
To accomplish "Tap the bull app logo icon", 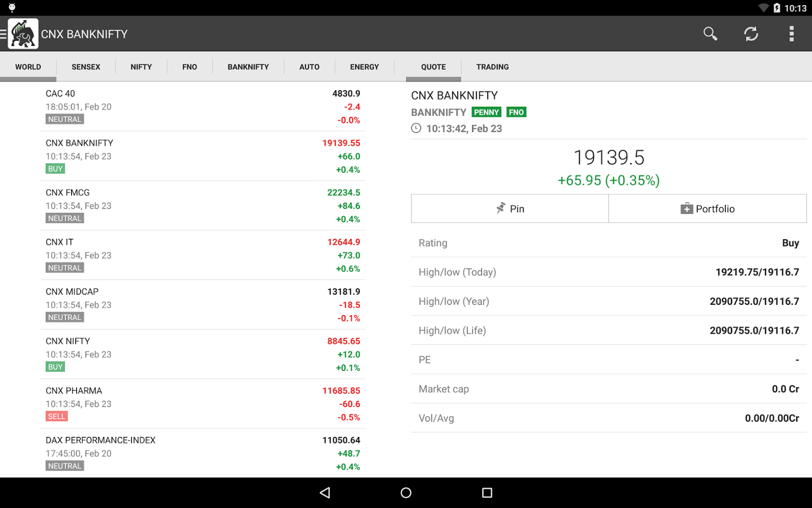I will (23, 34).
